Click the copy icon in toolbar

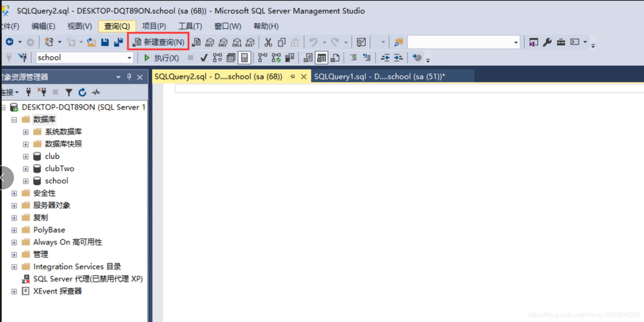pyautogui.click(x=282, y=42)
